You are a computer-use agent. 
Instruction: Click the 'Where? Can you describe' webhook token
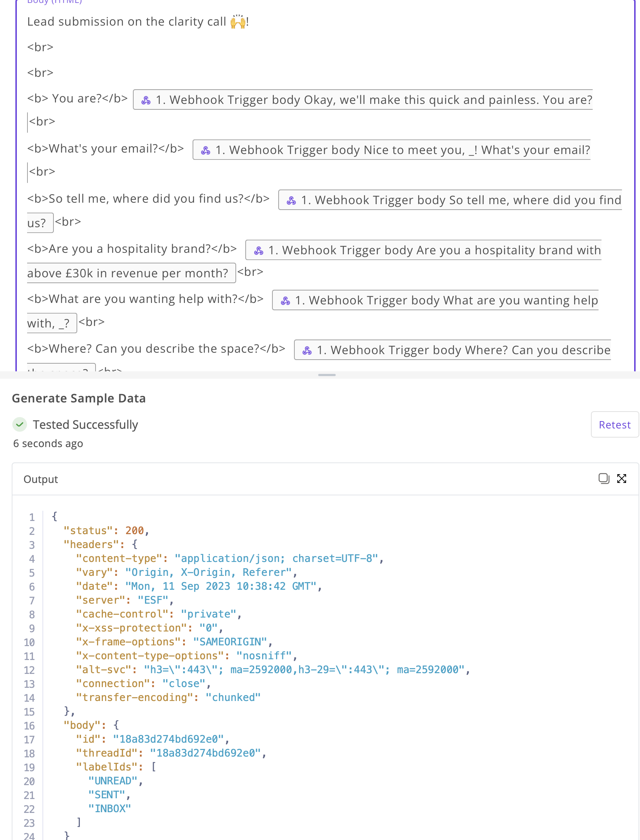coord(453,350)
